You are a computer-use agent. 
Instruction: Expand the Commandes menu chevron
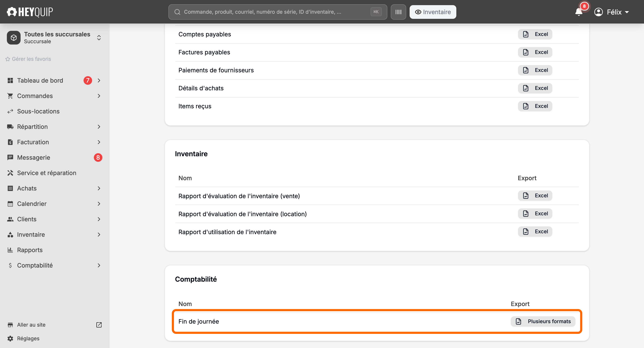tap(99, 96)
